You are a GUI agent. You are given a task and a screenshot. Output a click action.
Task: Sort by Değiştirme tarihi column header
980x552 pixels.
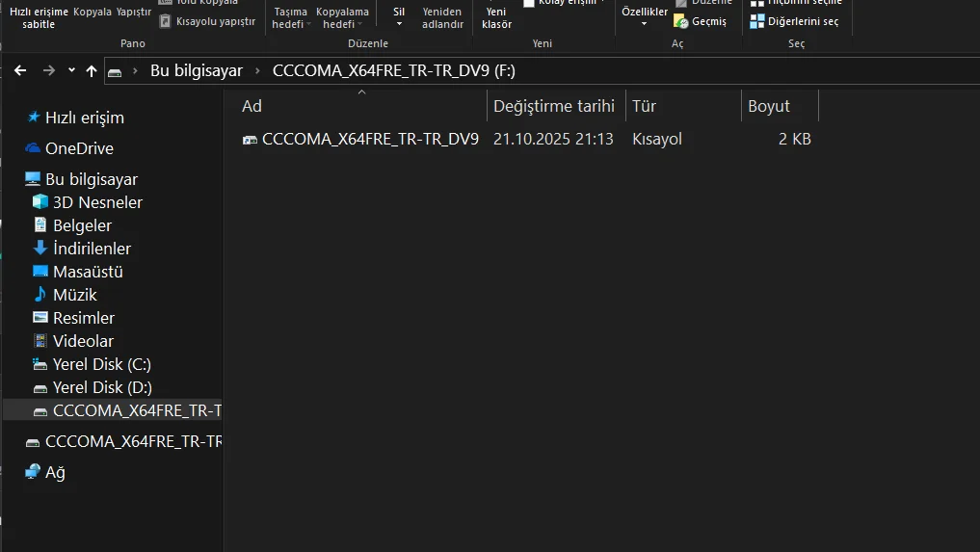tap(556, 106)
